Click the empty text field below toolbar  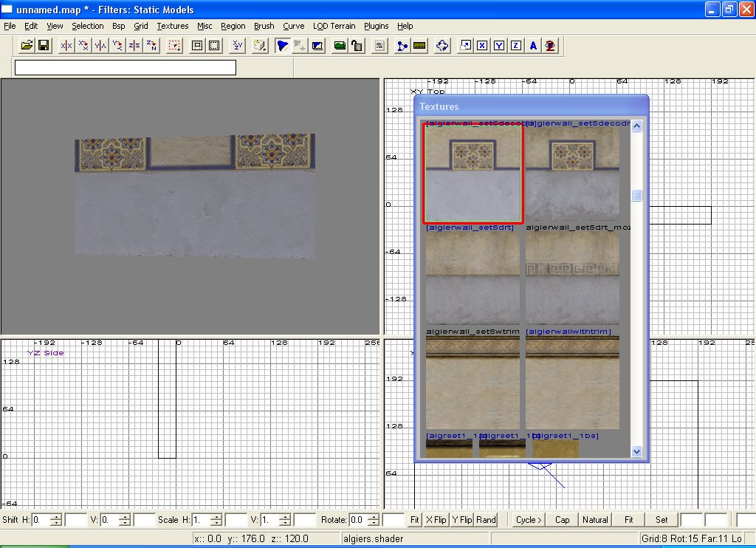(x=126, y=68)
